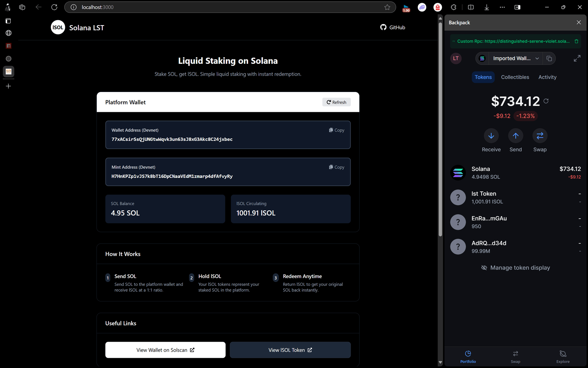
Task: Open the Explore tab at the bottom
Action: click(563, 357)
